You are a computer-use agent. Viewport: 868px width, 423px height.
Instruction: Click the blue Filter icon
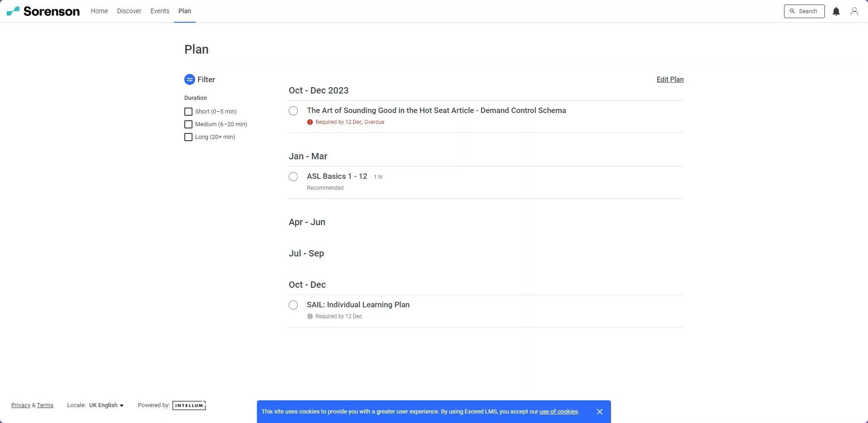click(x=190, y=79)
